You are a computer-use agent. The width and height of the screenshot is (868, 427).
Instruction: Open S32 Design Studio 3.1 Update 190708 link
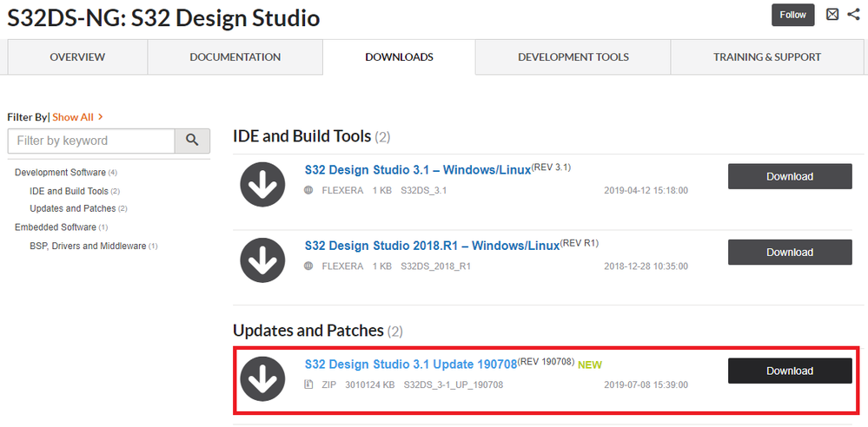[x=411, y=364]
